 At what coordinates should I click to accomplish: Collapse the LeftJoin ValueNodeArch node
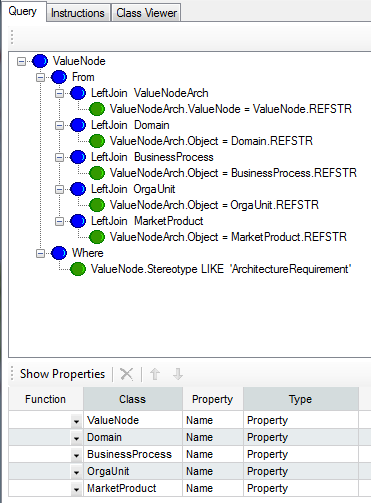click(x=59, y=93)
